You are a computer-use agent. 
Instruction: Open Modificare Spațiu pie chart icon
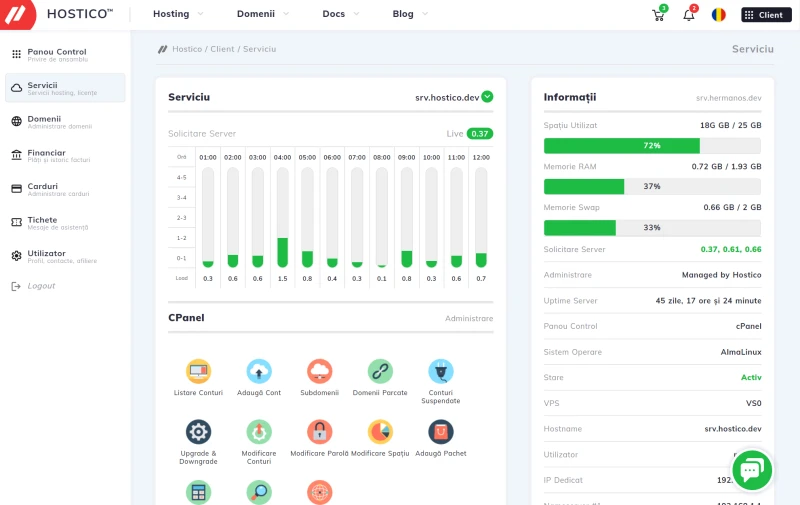tap(380, 432)
